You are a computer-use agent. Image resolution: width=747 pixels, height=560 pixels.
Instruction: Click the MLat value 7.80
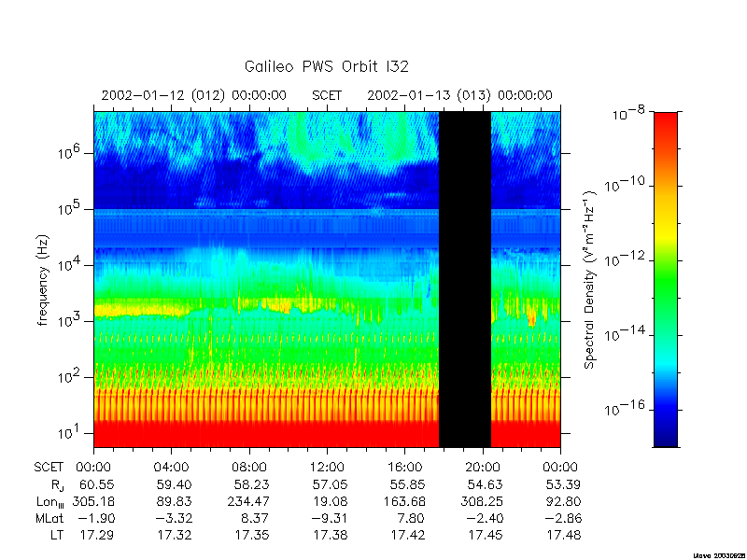click(x=410, y=519)
